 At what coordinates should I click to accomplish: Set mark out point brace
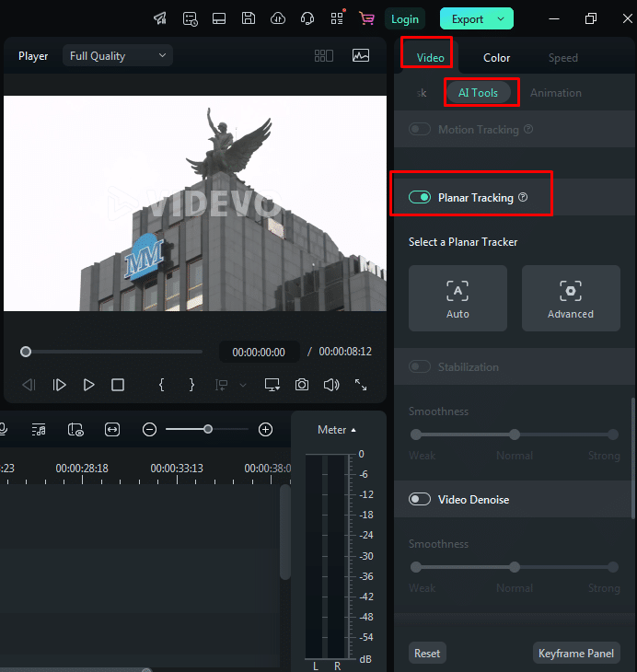click(x=191, y=385)
